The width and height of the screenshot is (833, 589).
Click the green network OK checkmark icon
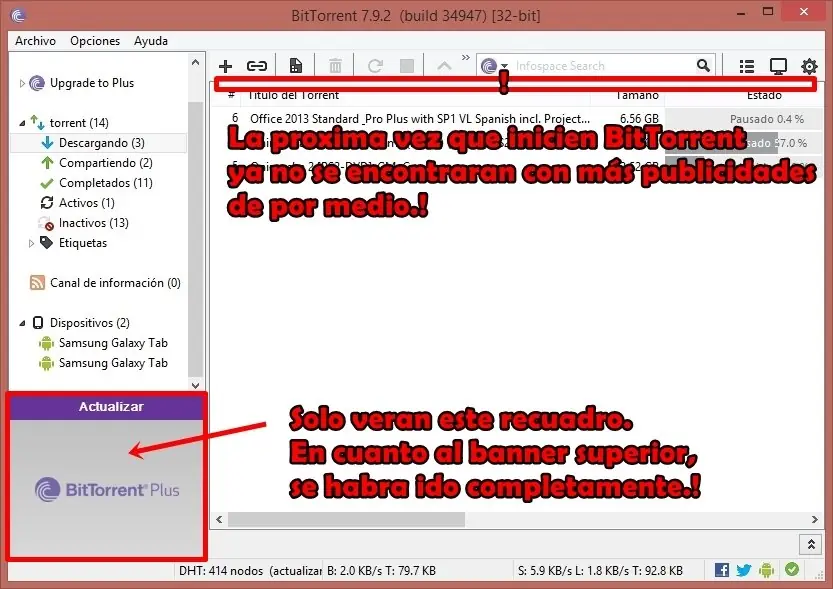[792, 569]
